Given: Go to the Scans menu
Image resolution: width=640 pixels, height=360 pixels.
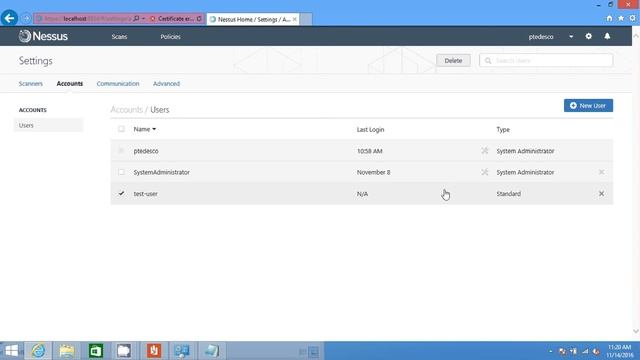Looking at the screenshot, I should 119,37.
